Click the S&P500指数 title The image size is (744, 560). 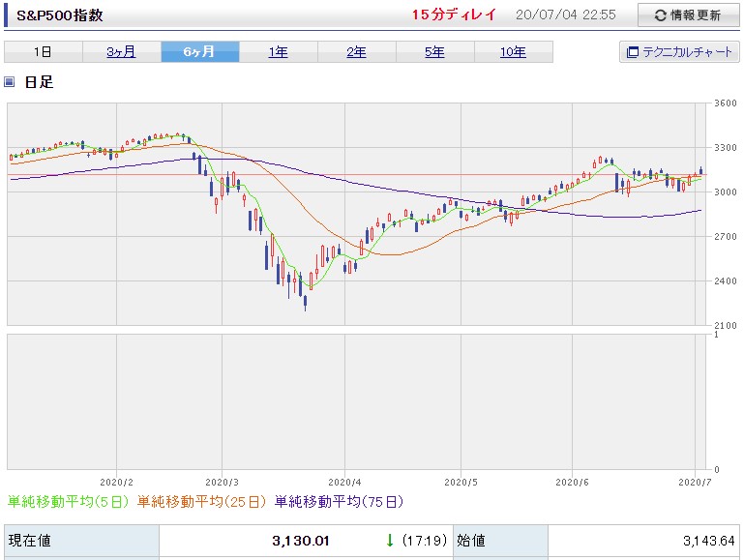60,15
